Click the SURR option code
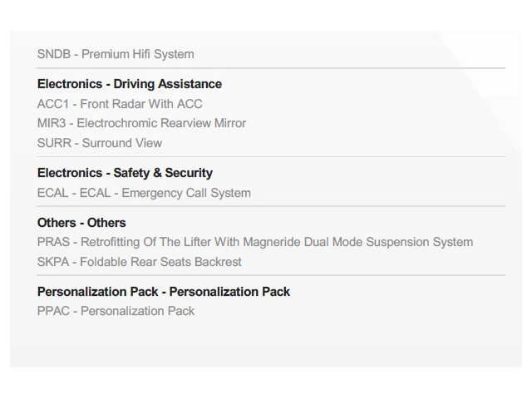Image resolution: width=532 pixels, height=399 pixels. (x=53, y=143)
